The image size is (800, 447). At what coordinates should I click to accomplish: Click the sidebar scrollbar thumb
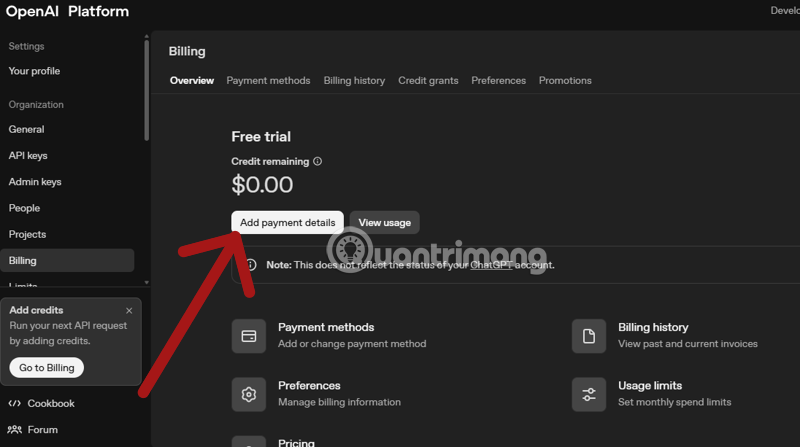pyautogui.click(x=146, y=91)
